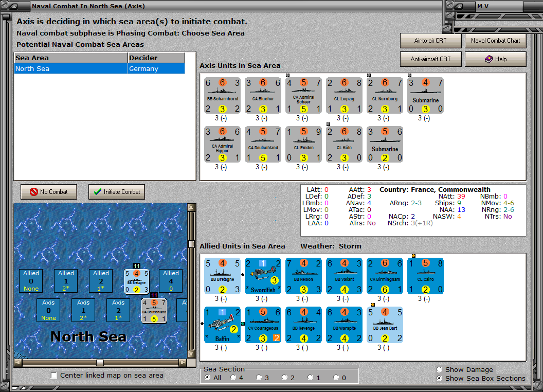543x392 pixels.
Task: Click the Axis 1 sea box
Action: click(x=83, y=310)
